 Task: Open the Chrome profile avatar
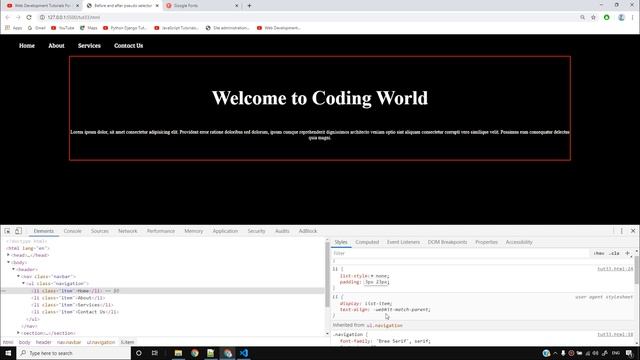tap(621, 17)
